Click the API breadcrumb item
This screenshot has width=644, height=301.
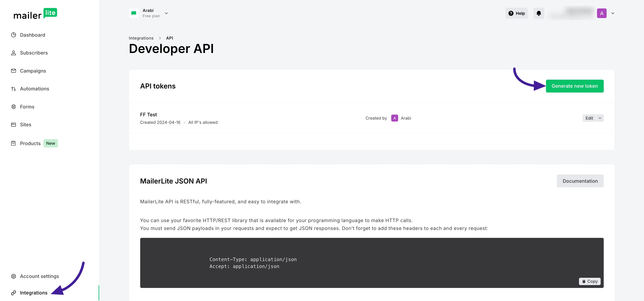pyautogui.click(x=170, y=38)
